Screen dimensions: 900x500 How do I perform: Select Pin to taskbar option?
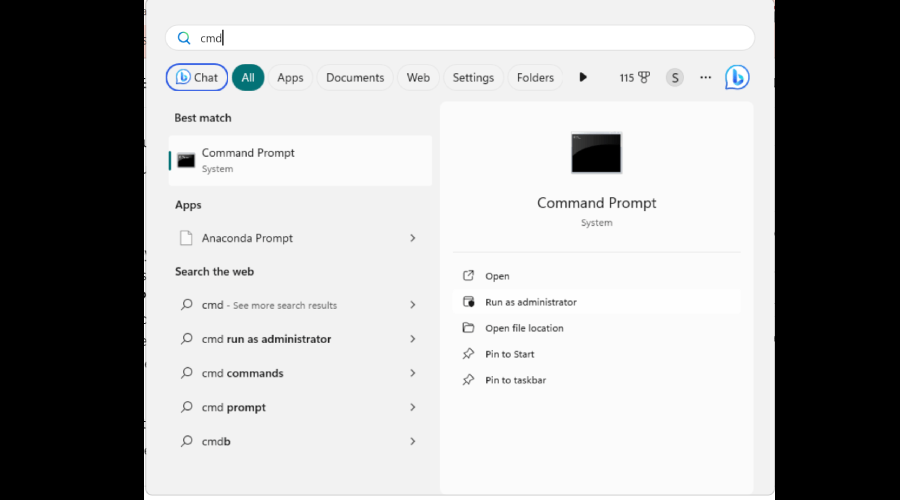point(515,380)
